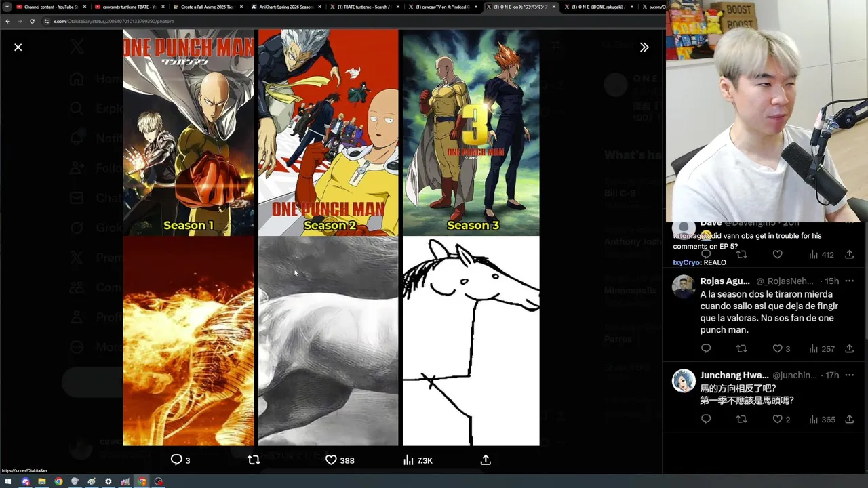This screenshot has width=868, height=488.
Task: Open File Explorer from the taskbar
Action: click(42, 482)
